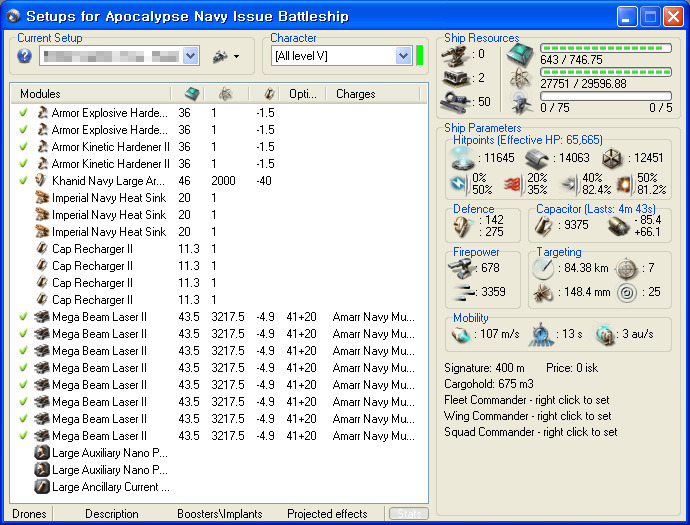Click the kinetic resistance icon

[x=570, y=184]
